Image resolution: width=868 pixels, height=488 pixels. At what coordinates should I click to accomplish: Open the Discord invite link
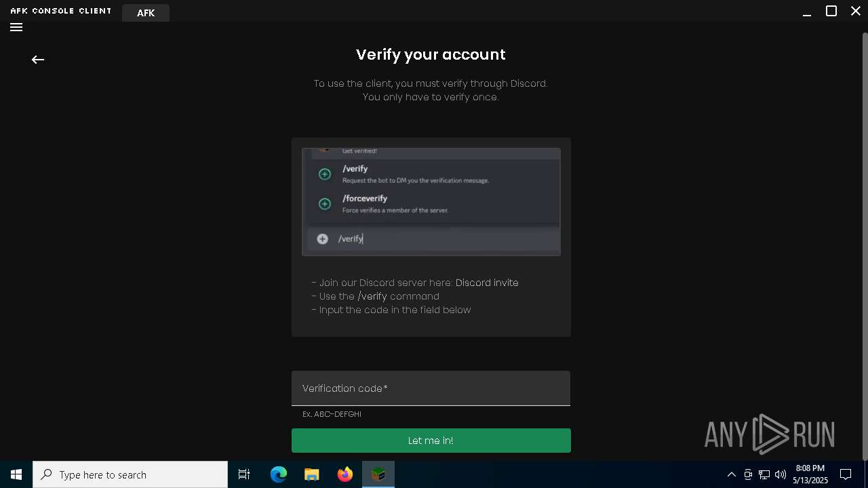[x=487, y=283]
